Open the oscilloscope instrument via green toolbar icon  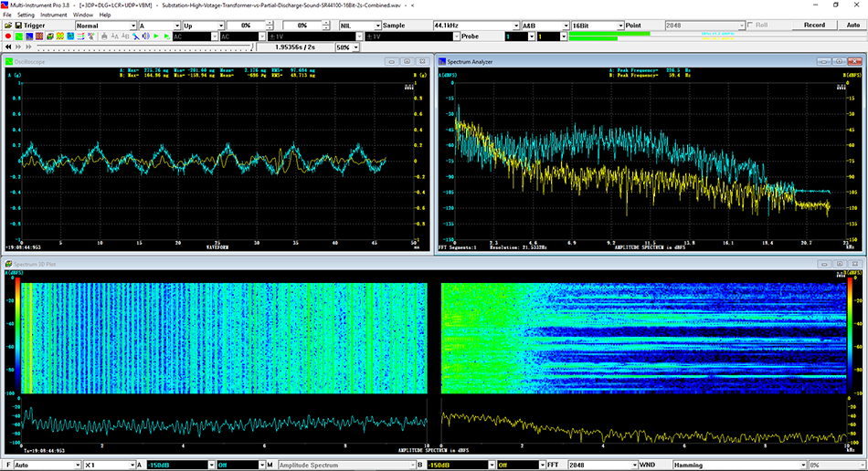[19, 37]
